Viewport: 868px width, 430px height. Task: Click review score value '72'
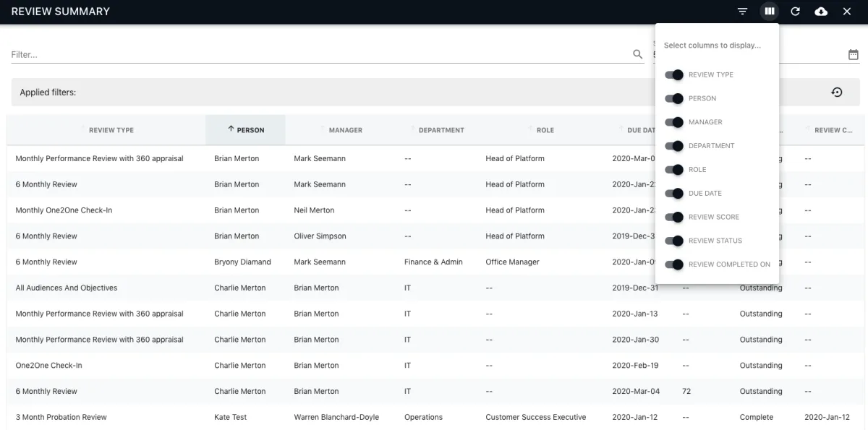pyautogui.click(x=686, y=391)
